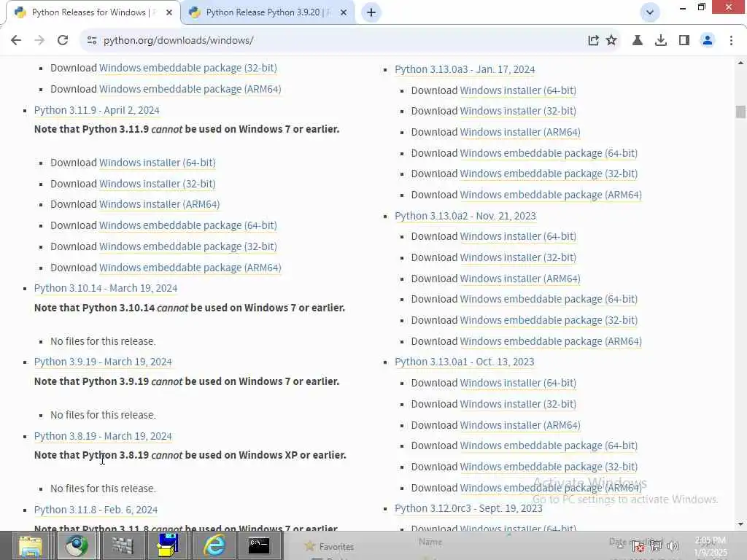Open the downloads tray icon
The height and width of the screenshot is (560, 747).
click(x=661, y=41)
